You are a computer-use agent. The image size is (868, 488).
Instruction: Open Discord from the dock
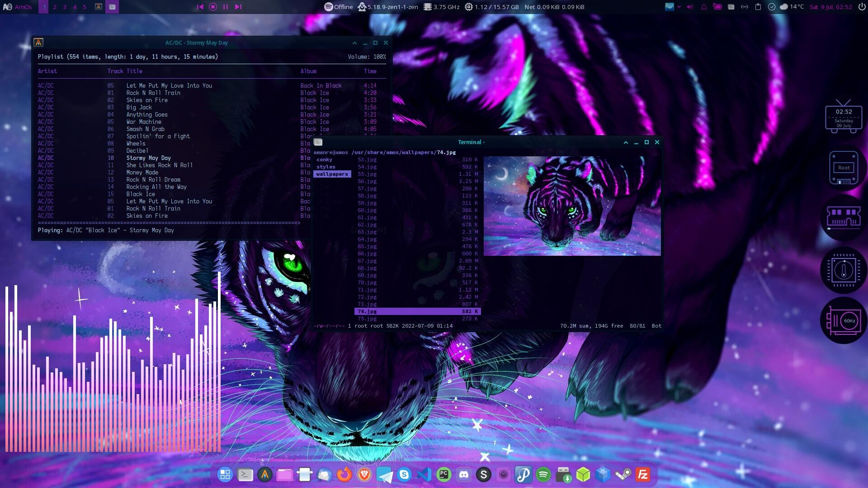[464, 474]
